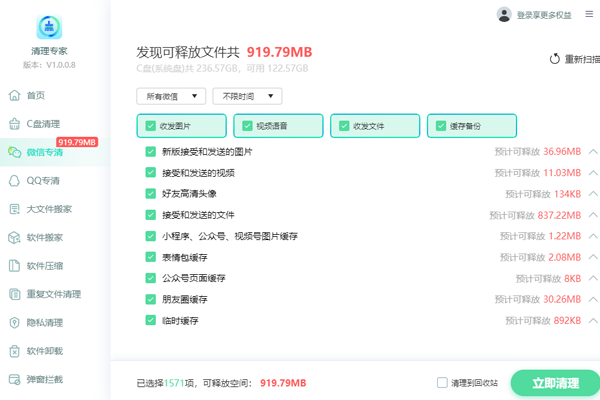
Task: Expand the 892KB 临时缓存 chevron
Action: tap(593, 320)
